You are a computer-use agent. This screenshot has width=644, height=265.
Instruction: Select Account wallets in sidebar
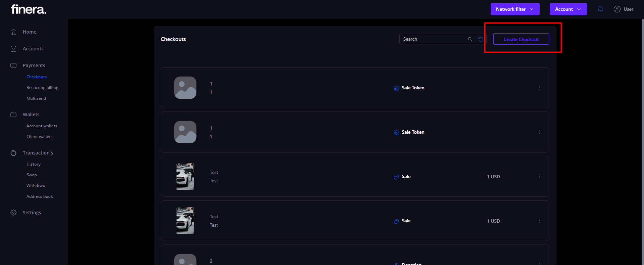coord(42,126)
